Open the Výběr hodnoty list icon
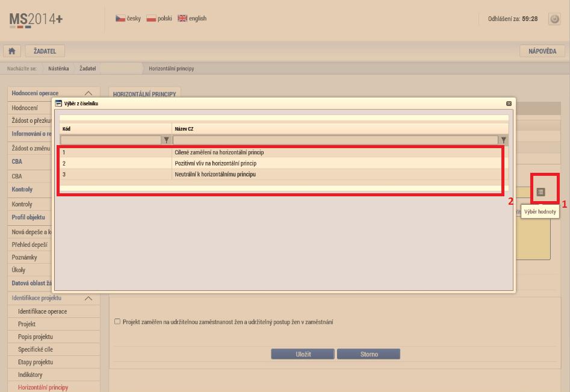570x392 pixels. pyautogui.click(x=541, y=191)
